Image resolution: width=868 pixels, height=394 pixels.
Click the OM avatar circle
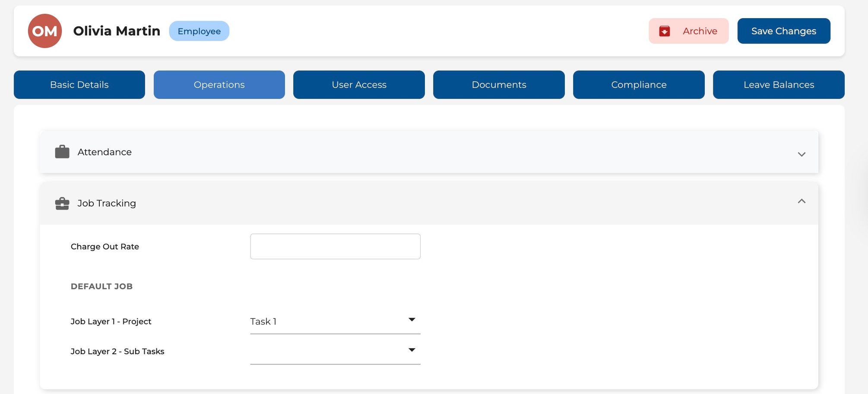pos(45,31)
